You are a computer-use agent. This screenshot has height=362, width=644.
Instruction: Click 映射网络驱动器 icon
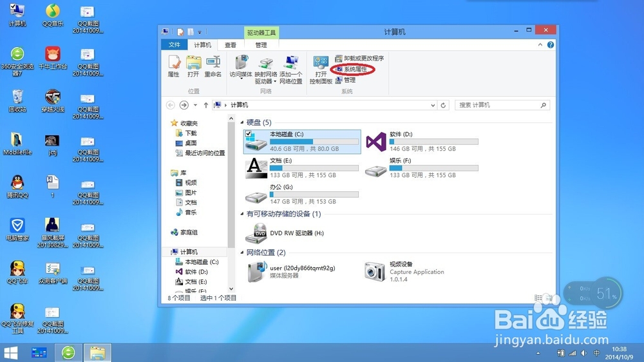pos(266,70)
